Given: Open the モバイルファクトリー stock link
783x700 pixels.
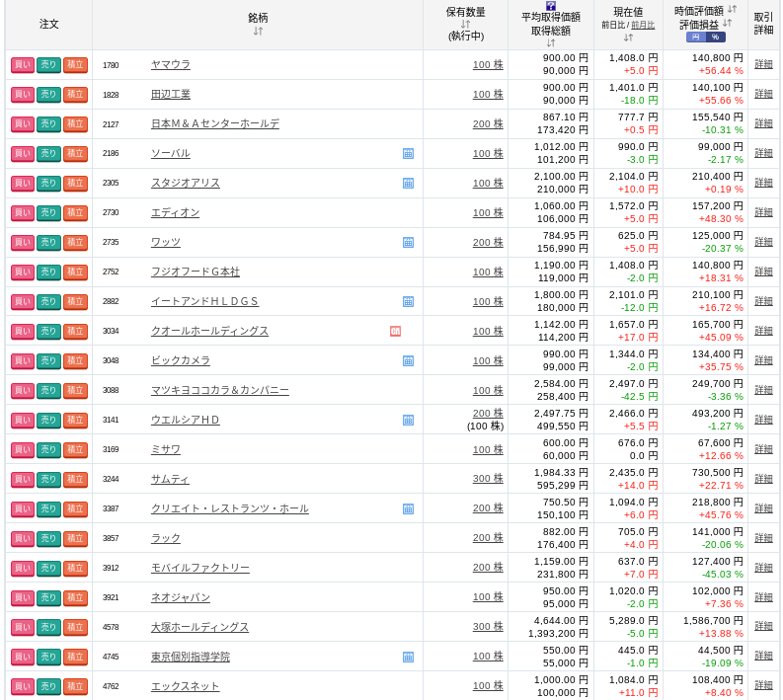Looking at the screenshot, I should point(200,568).
